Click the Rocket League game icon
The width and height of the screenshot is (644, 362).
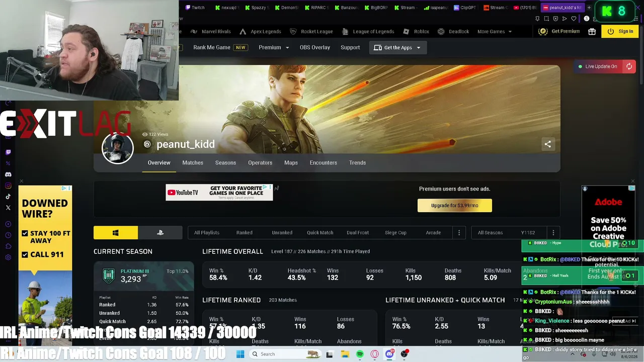(293, 31)
